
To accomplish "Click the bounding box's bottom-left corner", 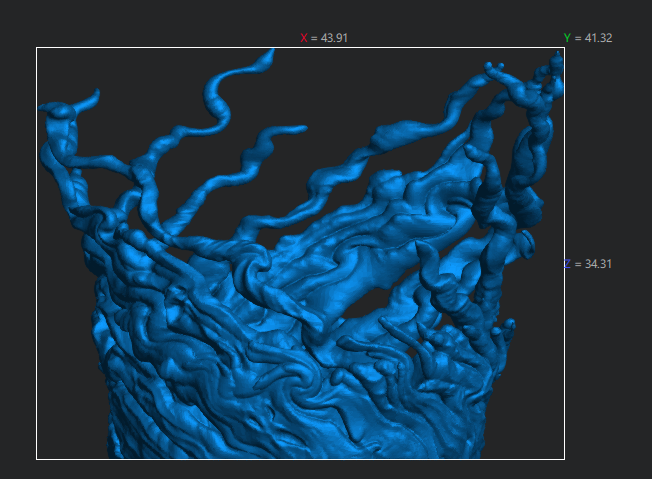I will coord(37,459).
